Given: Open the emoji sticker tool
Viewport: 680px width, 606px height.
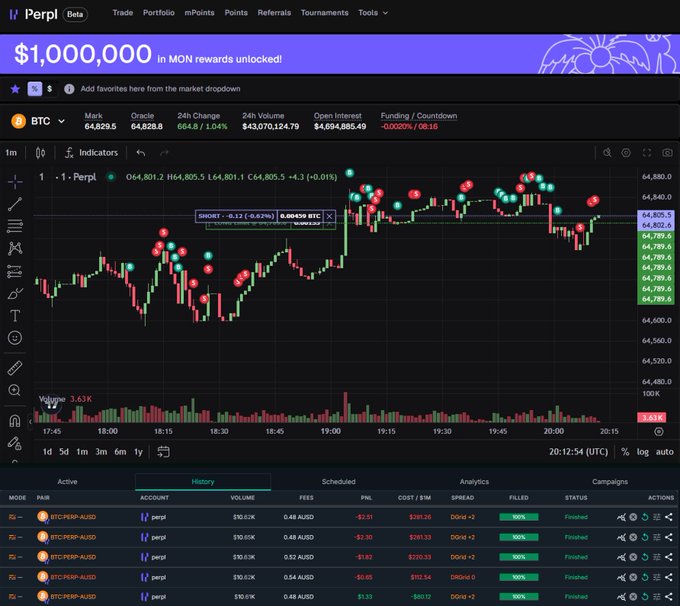Looking at the screenshot, I should pyautogui.click(x=15, y=337).
